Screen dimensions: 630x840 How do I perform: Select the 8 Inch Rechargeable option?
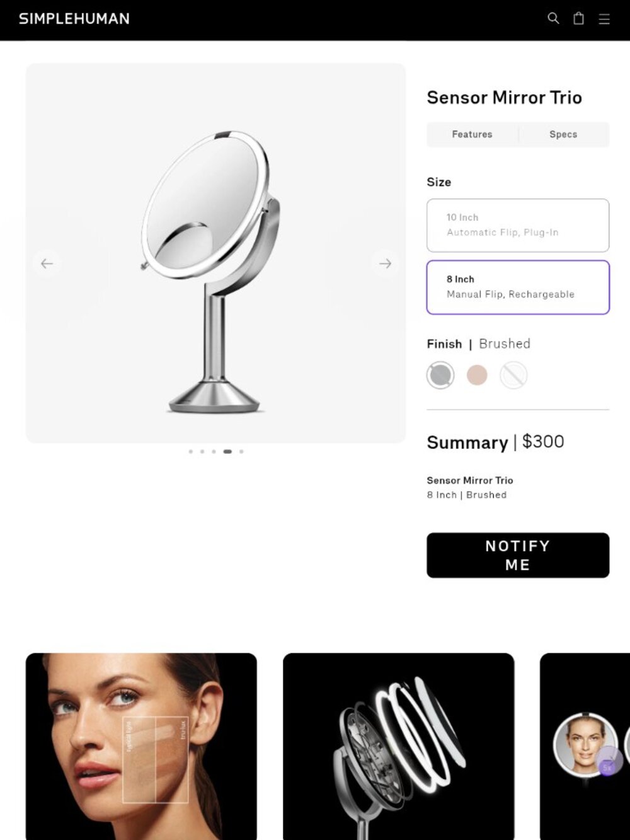click(x=518, y=287)
